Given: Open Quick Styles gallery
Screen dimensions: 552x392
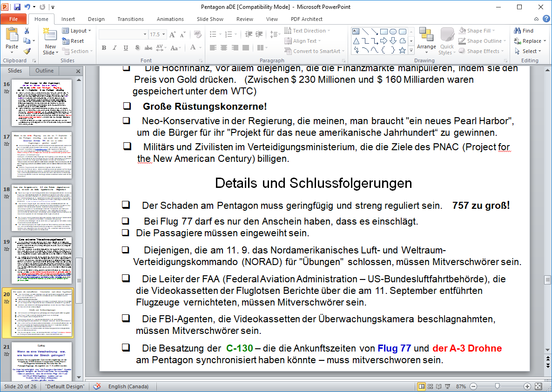Looking at the screenshot, I should click(447, 41).
